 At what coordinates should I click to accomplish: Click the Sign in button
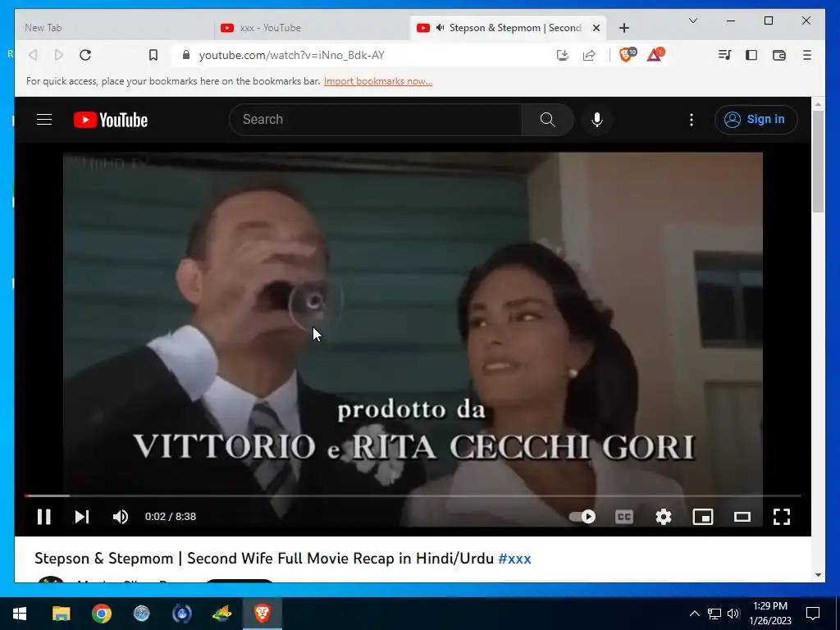[756, 120]
